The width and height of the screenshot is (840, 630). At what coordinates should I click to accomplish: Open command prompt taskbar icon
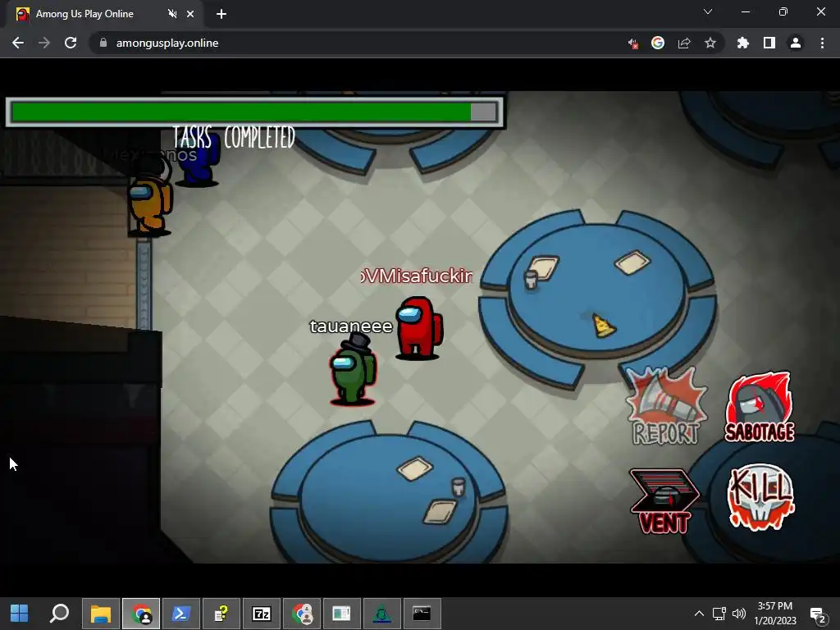click(422, 614)
